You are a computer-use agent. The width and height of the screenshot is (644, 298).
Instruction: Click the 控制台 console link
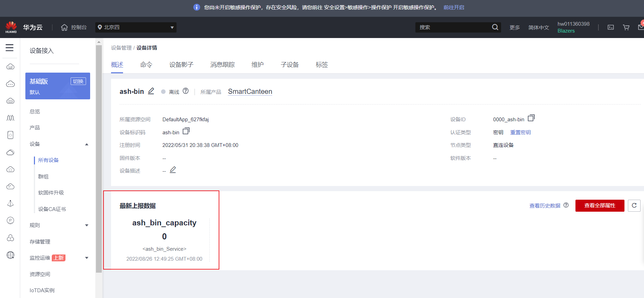pos(79,27)
